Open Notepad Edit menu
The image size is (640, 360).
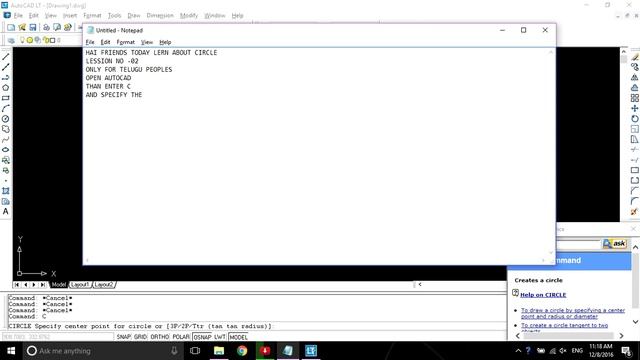[x=105, y=42]
